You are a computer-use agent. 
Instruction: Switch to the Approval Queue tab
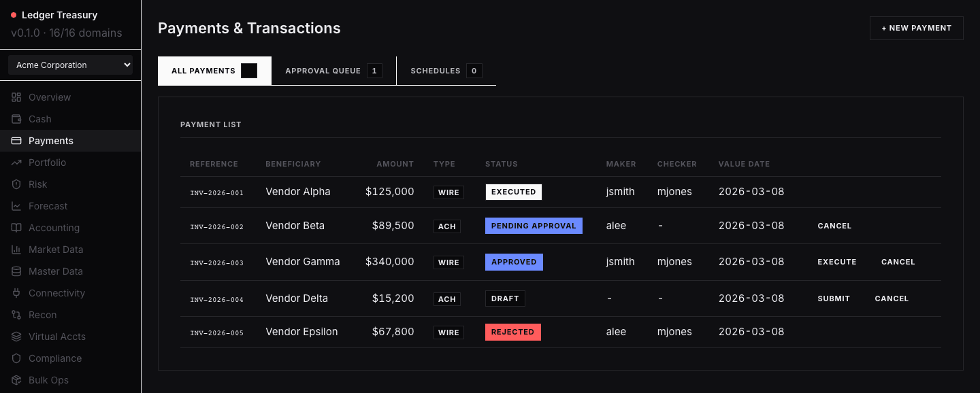333,71
